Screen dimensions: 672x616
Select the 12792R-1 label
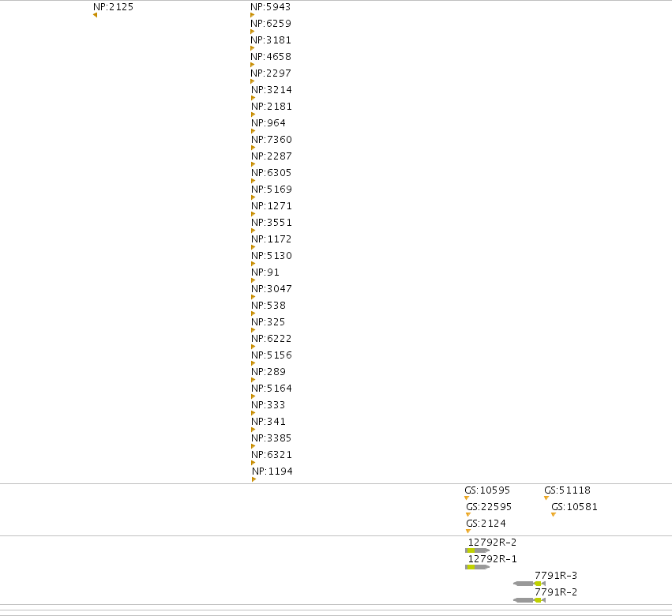493,559
